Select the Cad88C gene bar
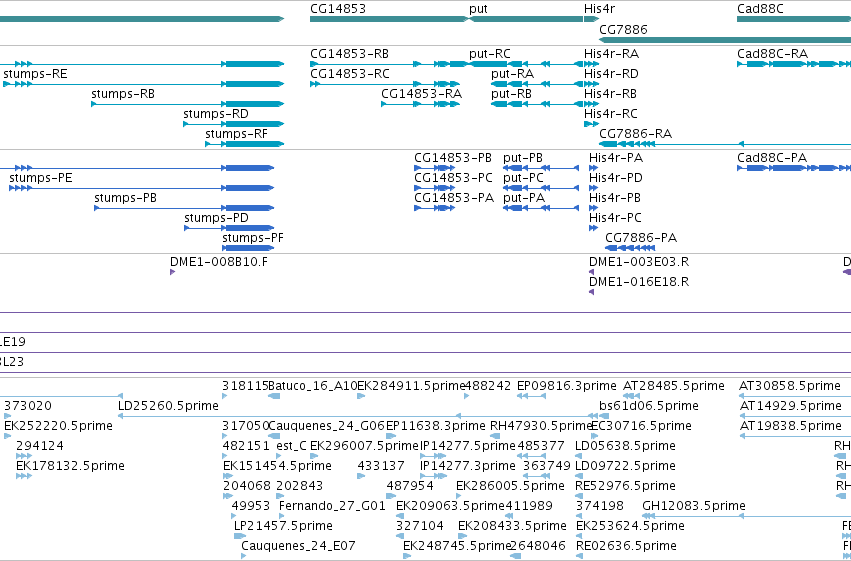 [793, 19]
